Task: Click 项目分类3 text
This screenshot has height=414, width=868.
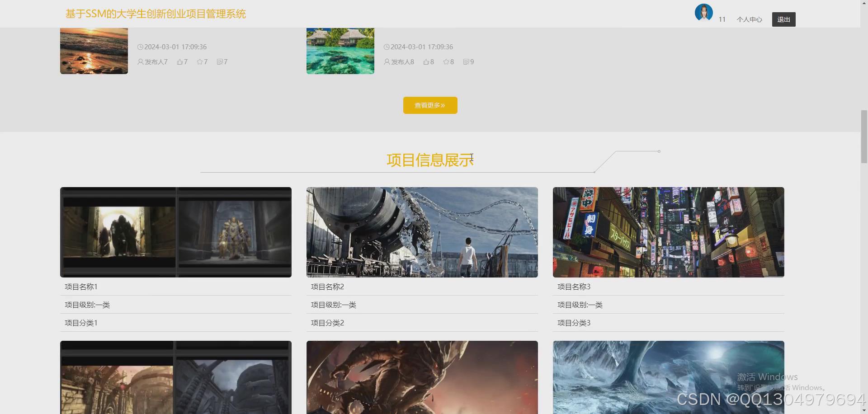Action: tap(574, 323)
